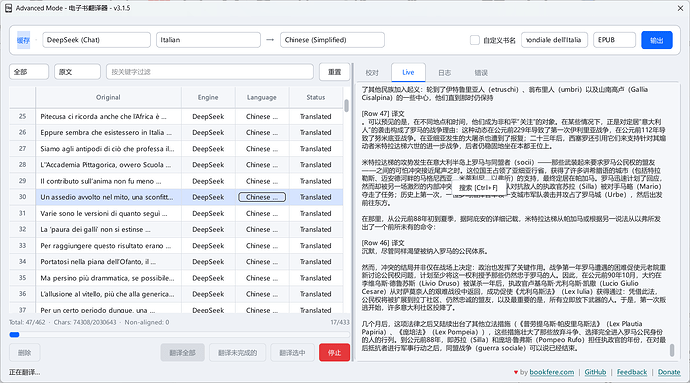
Task: Select the row "Portatosi nella piana dell'Ofanto"
Action: click(108, 262)
